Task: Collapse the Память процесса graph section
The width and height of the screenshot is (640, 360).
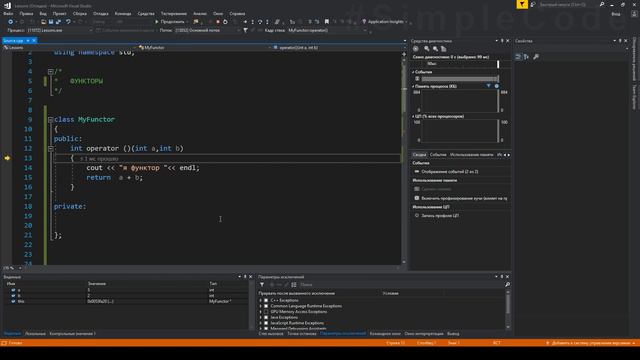Action: (413, 87)
